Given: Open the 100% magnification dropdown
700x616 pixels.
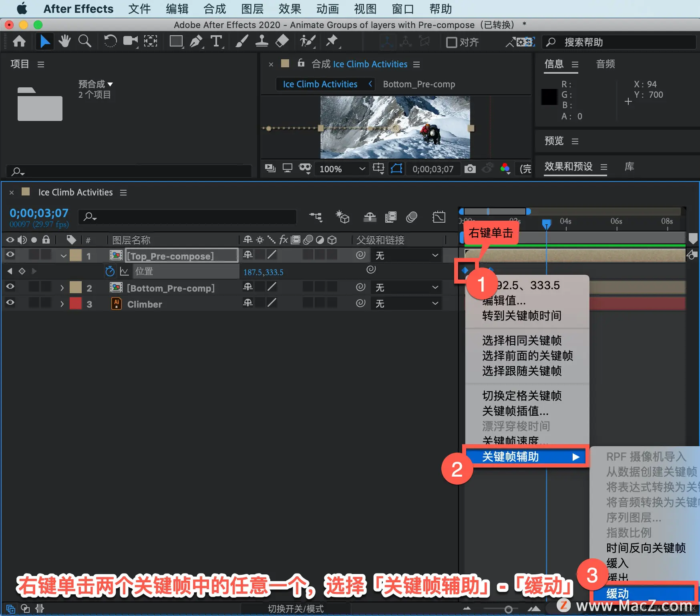Looking at the screenshot, I should pos(342,169).
